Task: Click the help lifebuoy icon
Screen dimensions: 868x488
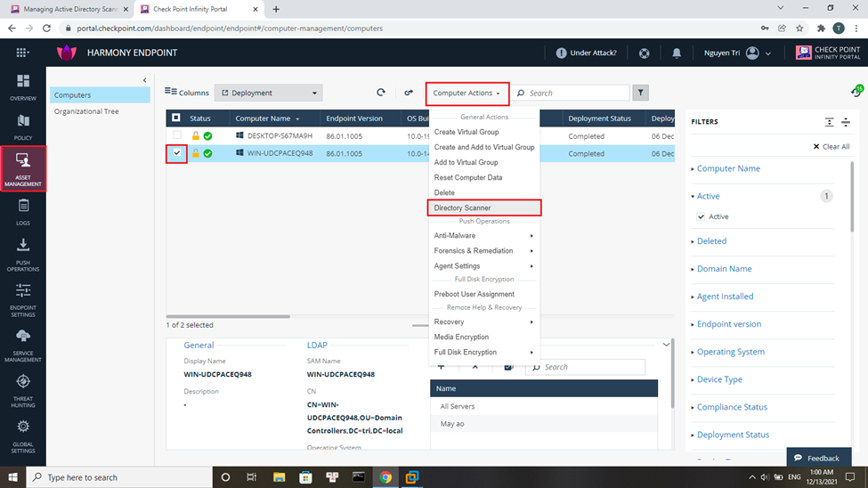Action: tap(644, 53)
